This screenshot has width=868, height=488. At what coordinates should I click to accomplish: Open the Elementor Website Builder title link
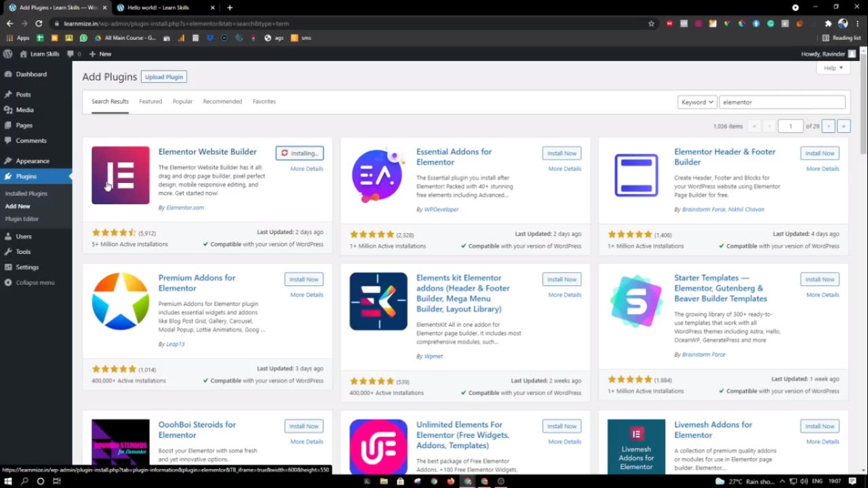[x=208, y=152]
